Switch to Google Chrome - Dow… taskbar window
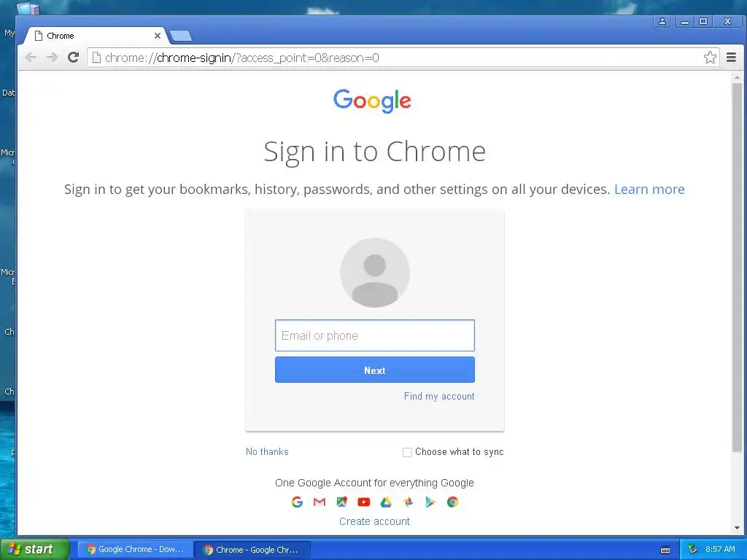 coord(135,550)
